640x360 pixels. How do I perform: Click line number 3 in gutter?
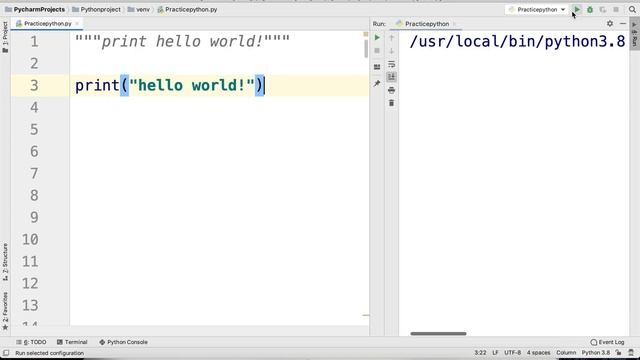(34, 85)
